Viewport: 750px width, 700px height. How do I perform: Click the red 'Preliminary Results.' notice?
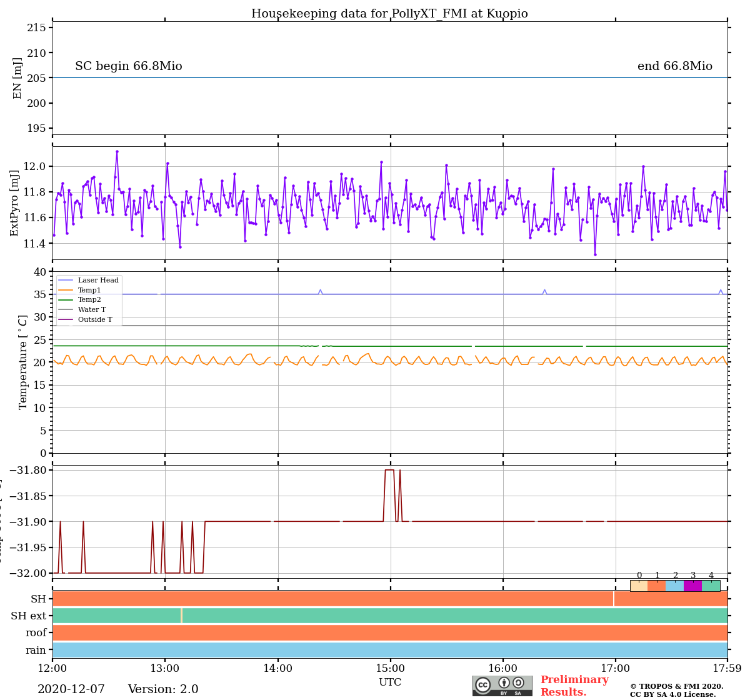574,686
